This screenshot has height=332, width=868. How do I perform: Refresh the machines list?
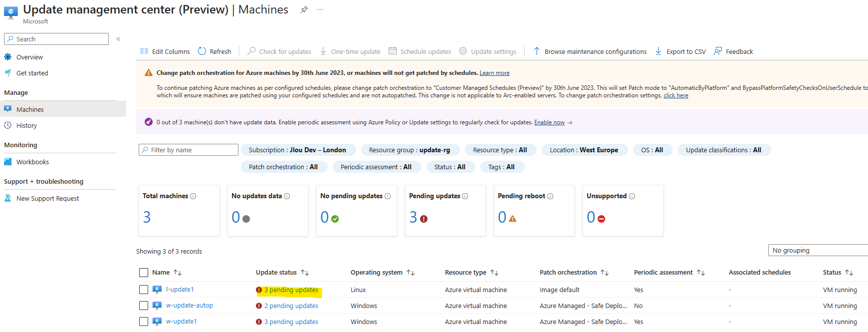point(215,51)
